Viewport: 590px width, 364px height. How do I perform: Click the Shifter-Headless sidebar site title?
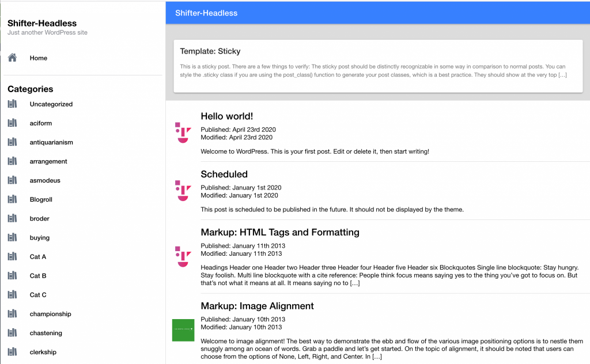(x=42, y=23)
